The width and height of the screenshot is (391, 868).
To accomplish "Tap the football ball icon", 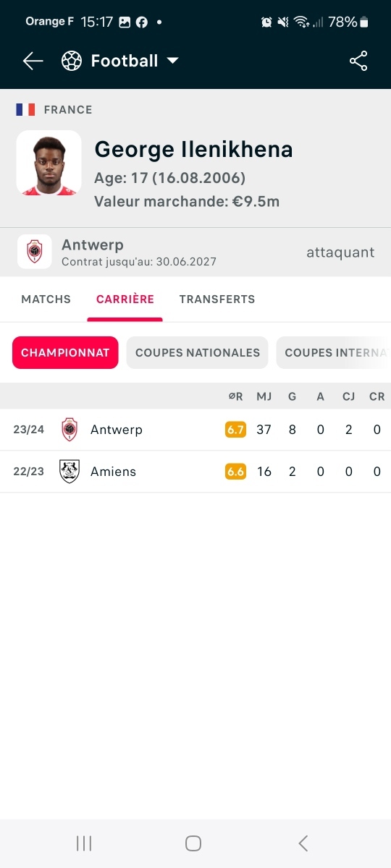I will [72, 61].
